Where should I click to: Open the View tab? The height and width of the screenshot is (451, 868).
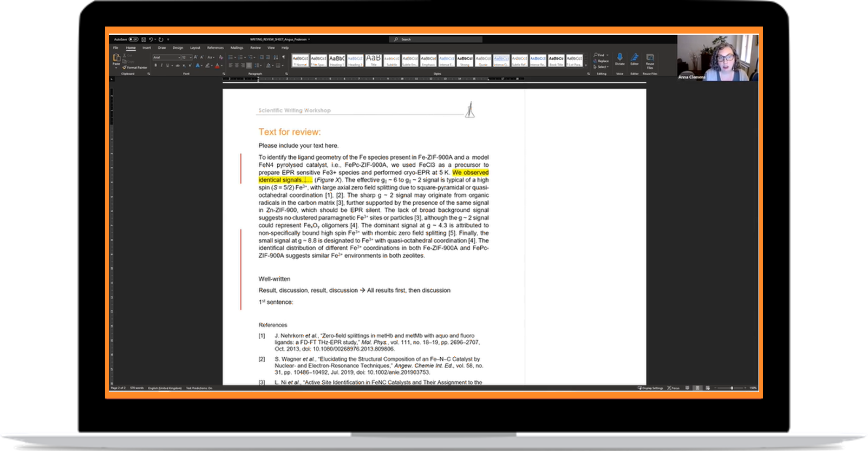tap(271, 48)
